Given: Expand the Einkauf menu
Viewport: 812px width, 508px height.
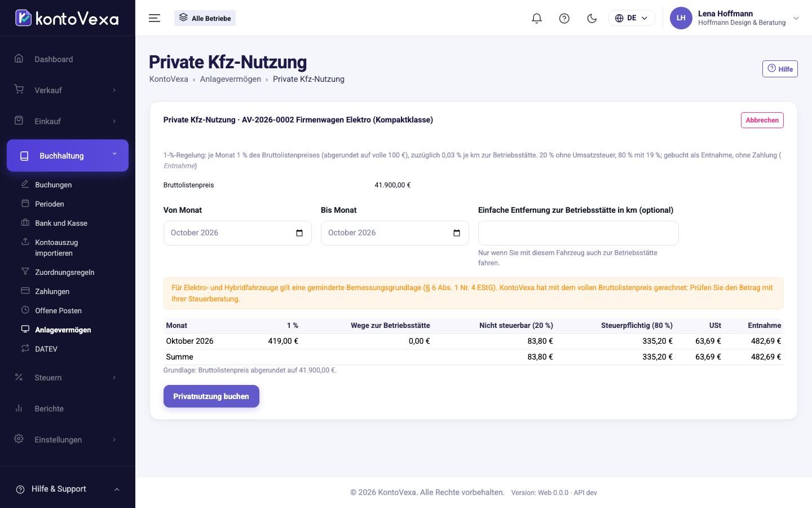Looking at the screenshot, I should point(68,121).
